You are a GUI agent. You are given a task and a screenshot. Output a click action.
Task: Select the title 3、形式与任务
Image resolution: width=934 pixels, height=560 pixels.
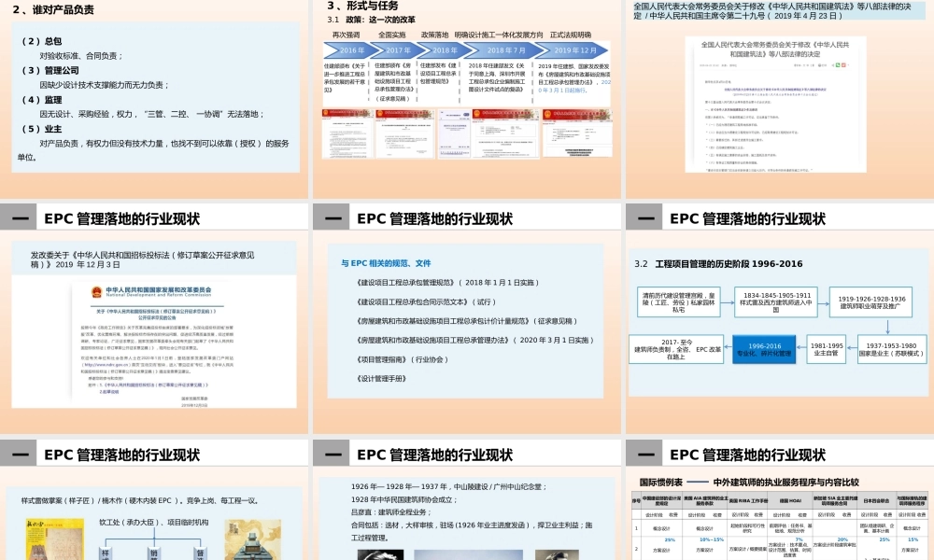(362, 6)
